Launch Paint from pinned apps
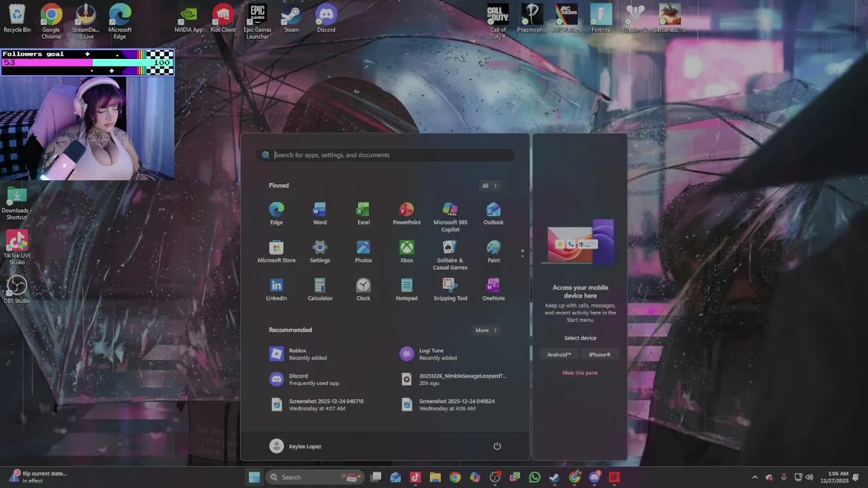The image size is (868, 488). point(494,251)
